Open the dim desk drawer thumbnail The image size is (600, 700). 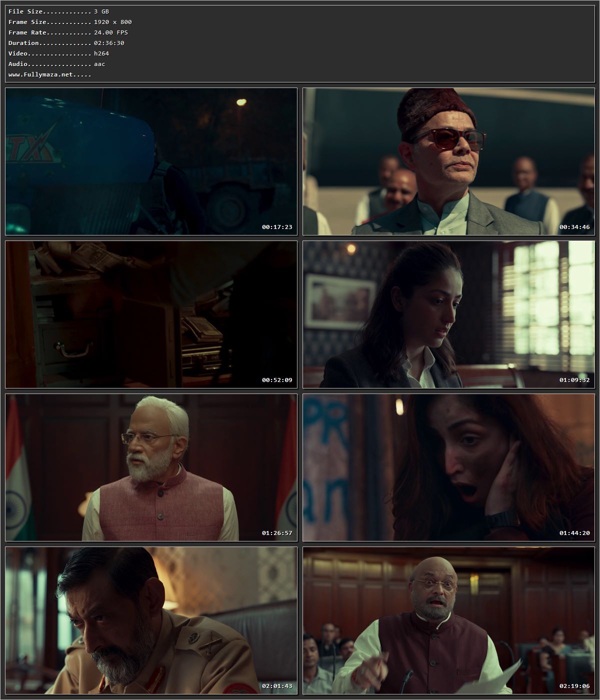(151, 314)
